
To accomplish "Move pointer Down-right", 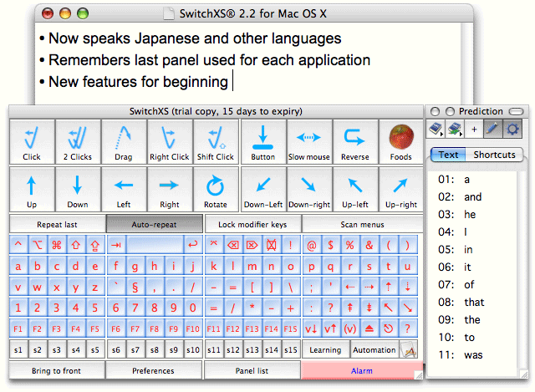I will (x=309, y=190).
